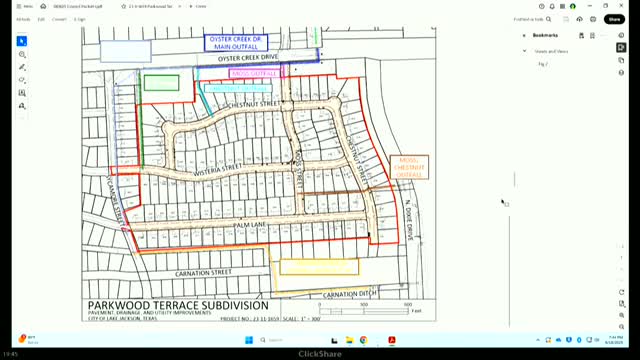
Task: Click the Share button
Action: click(614, 19)
